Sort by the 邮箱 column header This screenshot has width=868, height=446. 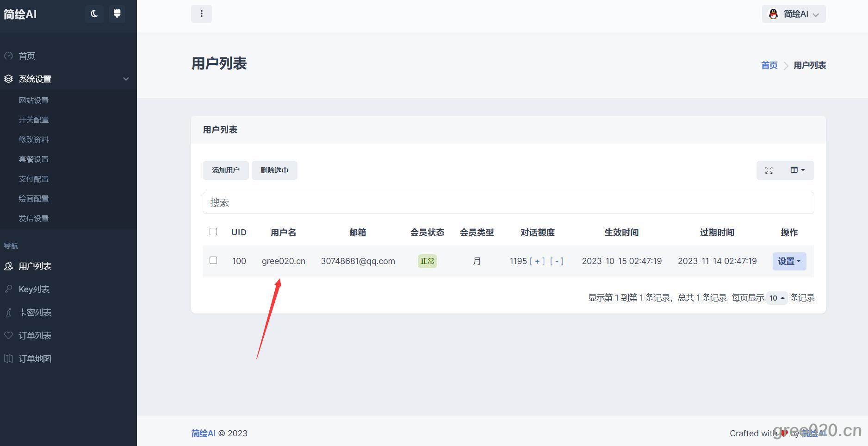[358, 232]
